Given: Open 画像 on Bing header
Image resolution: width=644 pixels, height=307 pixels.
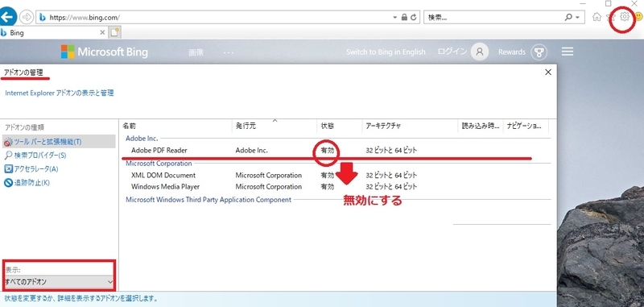Looking at the screenshot, I should (196, 52).
